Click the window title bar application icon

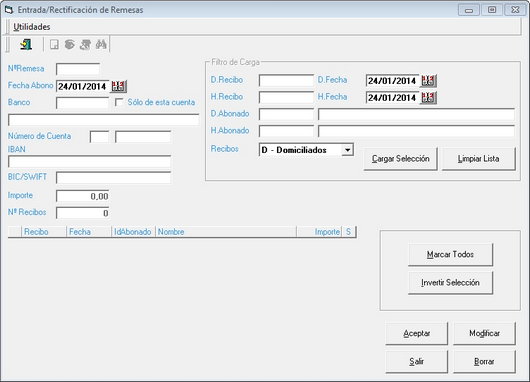(x=9, y=10)
